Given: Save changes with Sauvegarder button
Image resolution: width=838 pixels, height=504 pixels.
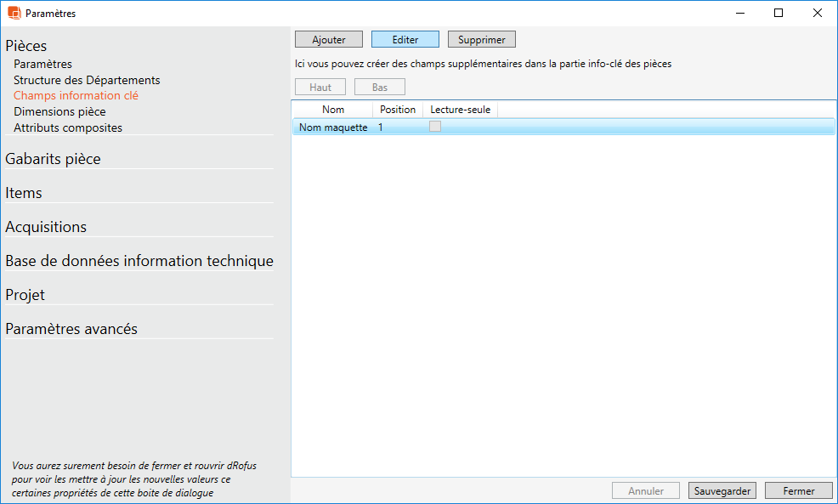Looking at the screenshot, I should [x=722, y=490].
